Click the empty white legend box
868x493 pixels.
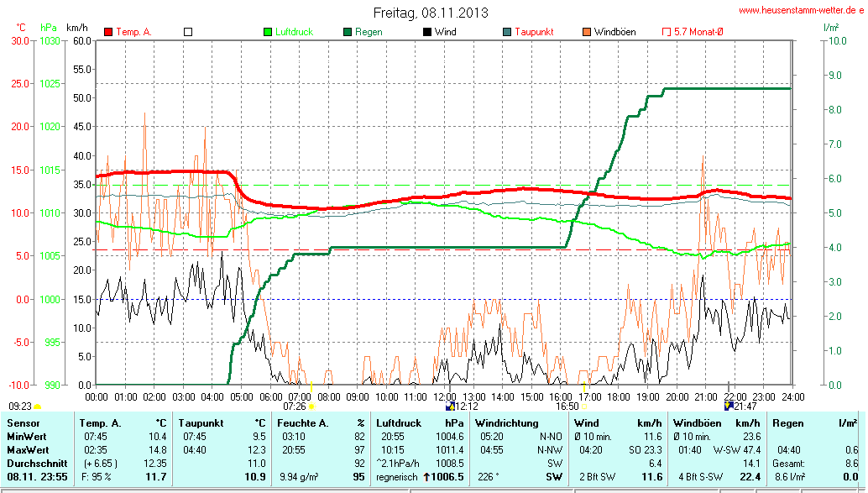188,32
